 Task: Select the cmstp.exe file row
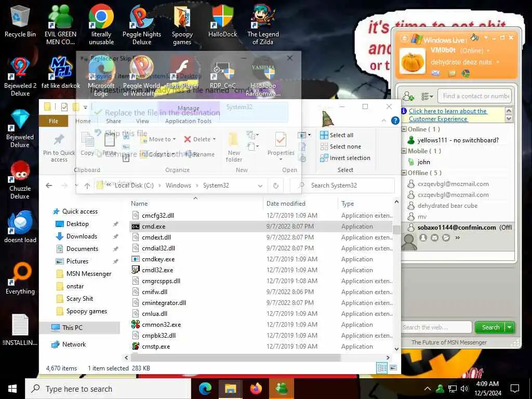[x=261, y=347]
